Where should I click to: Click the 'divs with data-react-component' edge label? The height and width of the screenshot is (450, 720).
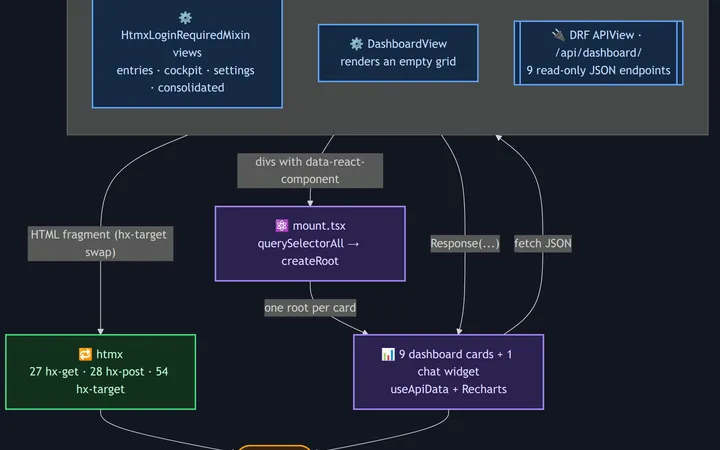(310, 170)
